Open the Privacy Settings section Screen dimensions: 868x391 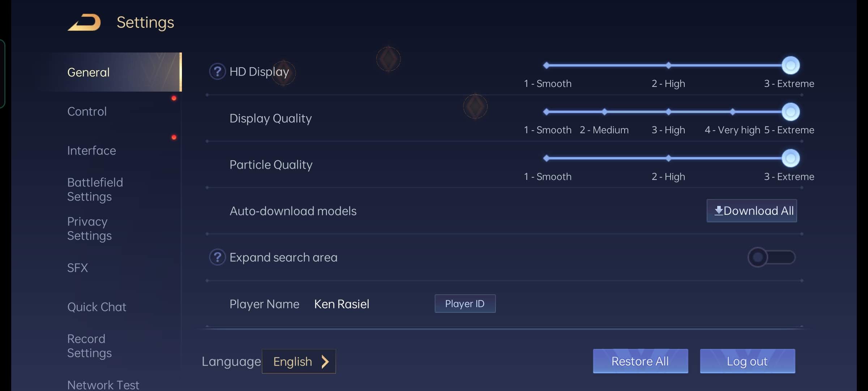pyautogui.click(x=89, y=228)
